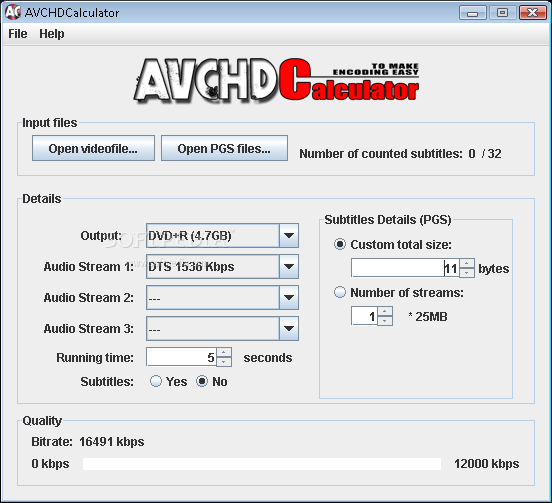
Task: Close the AVCHDCalculator window
Action: point(533,13)
